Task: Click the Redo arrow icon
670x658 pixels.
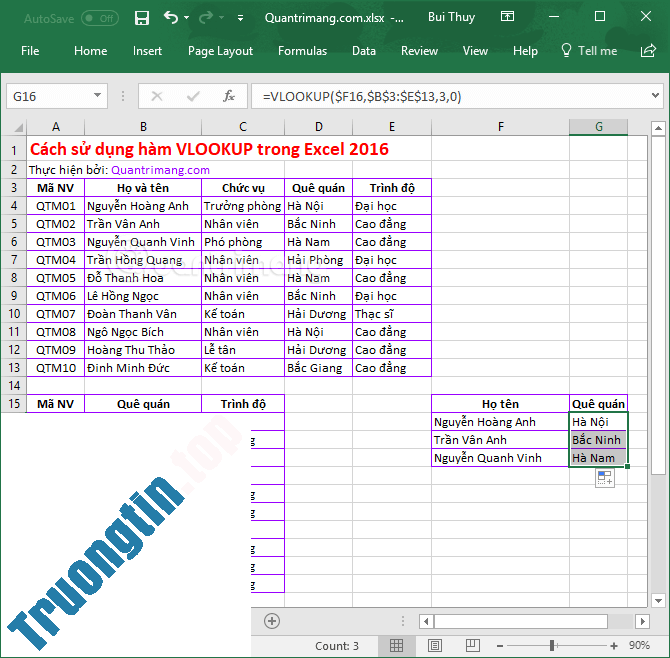Action: pyautogui.click(x=206, y=18)
